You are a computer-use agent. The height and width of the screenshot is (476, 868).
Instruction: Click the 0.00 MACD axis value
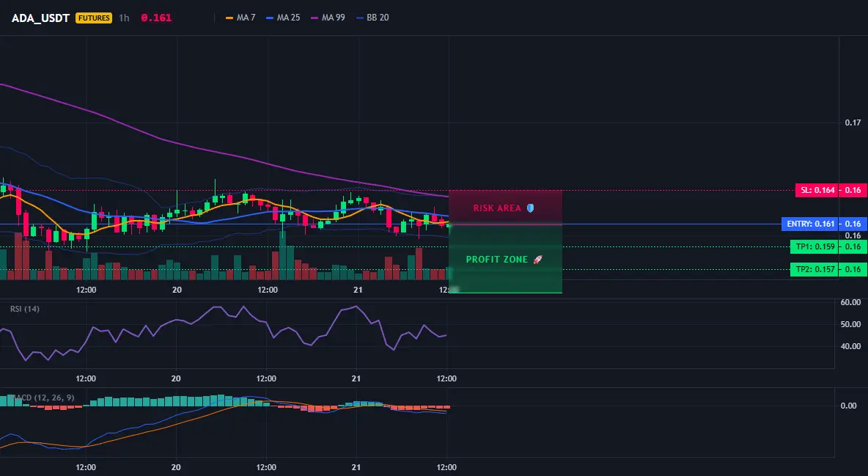coord(849,406)
